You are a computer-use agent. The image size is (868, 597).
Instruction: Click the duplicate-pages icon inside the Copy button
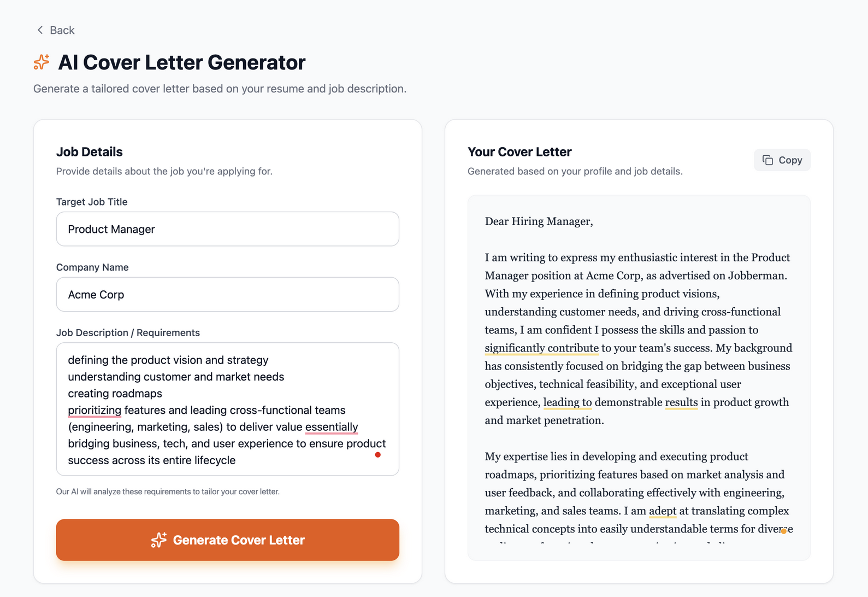pyautogui.click(x=768, y=160)
